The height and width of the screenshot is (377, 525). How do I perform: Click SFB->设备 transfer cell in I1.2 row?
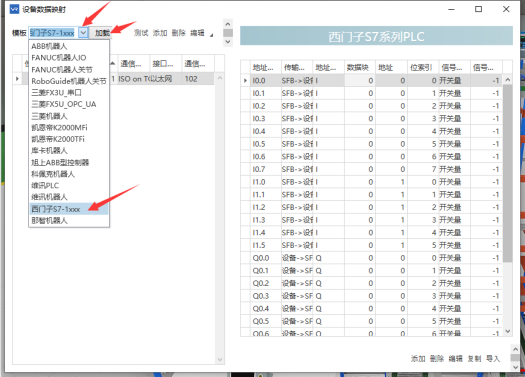pos(297,207)
